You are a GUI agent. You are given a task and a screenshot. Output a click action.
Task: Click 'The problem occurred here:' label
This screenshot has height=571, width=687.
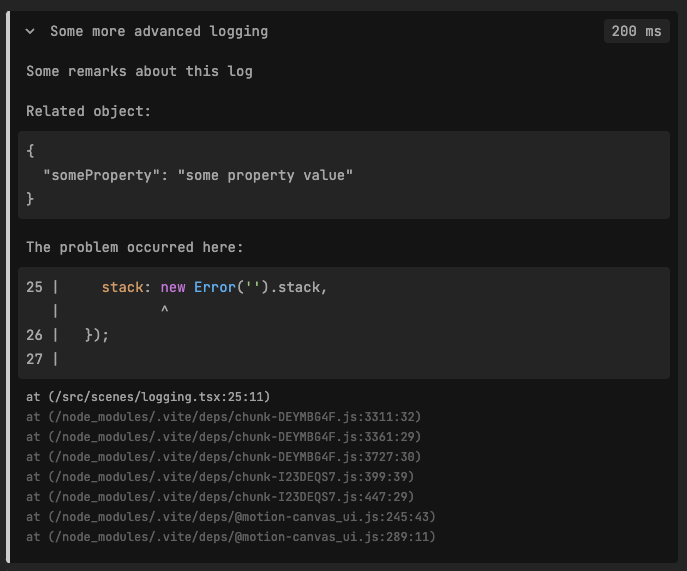134,247
